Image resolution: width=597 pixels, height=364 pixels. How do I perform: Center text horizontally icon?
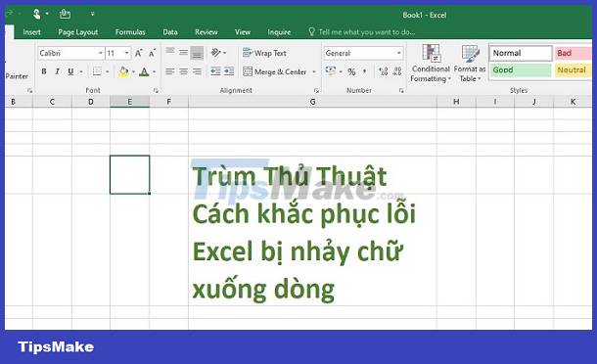pos(184,71)
